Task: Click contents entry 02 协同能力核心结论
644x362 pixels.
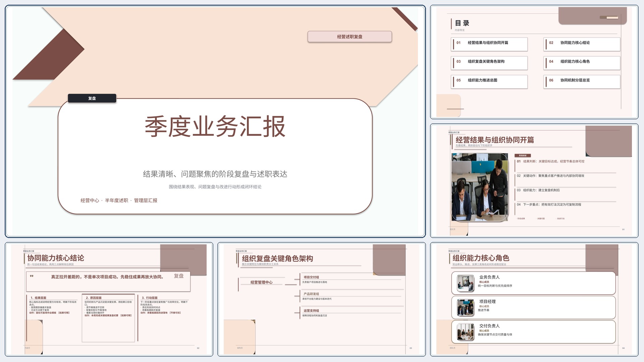Action: 582,44
